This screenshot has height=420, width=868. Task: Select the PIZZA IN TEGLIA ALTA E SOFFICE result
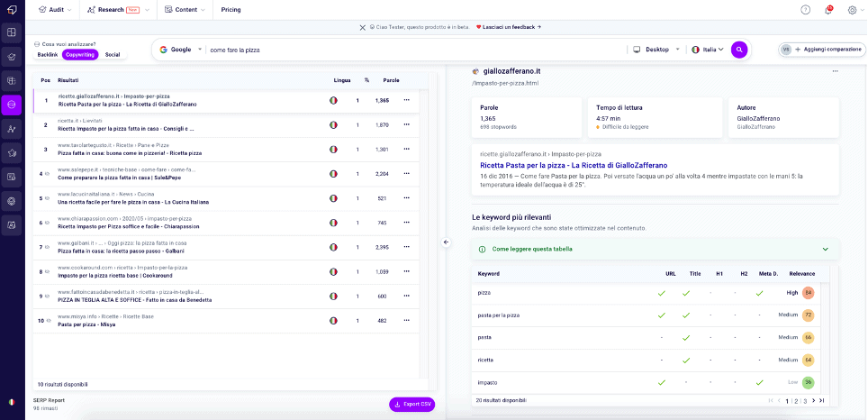click(x=226, y=296)
